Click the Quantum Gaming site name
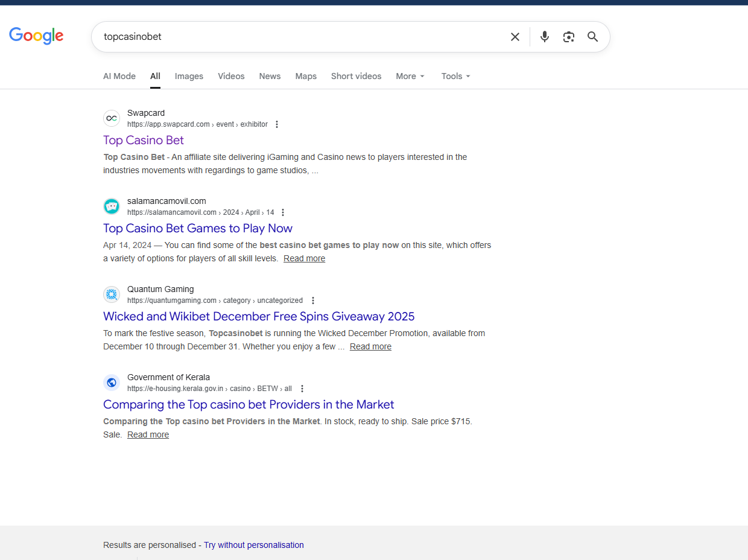The height and width of the screenshot is (560, 748). point(160,289)
